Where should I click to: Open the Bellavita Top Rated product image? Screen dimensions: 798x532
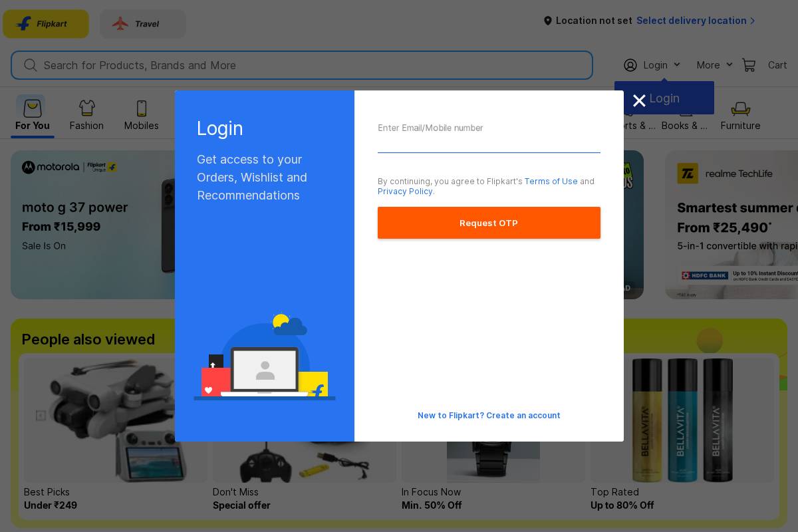click(x=682, y=420)
